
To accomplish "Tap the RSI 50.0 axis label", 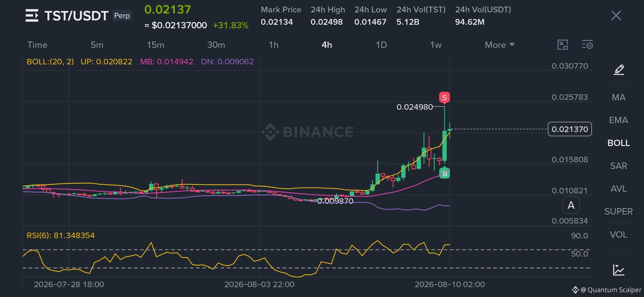I will tap(579, 254).
